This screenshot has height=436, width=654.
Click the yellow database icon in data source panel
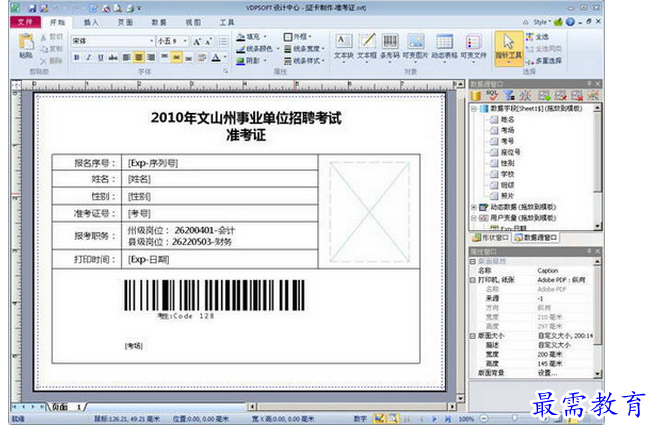(x=476, y=96)
